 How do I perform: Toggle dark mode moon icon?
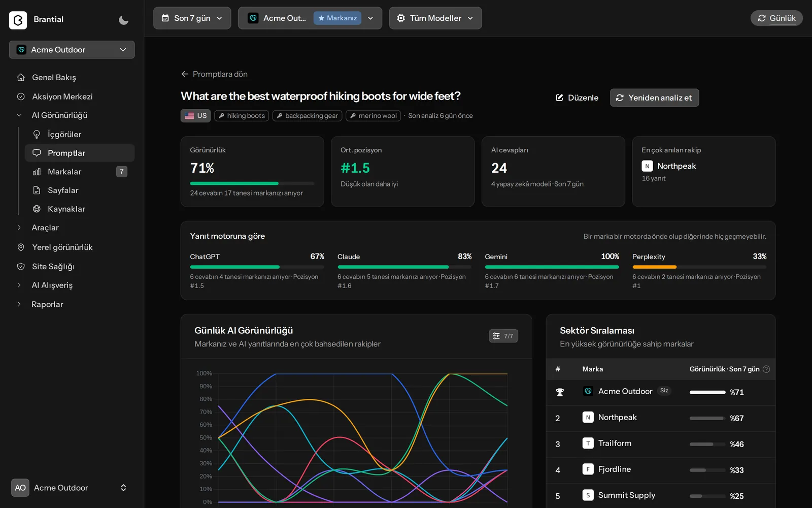pyautogui.click(x=123, y=20)
